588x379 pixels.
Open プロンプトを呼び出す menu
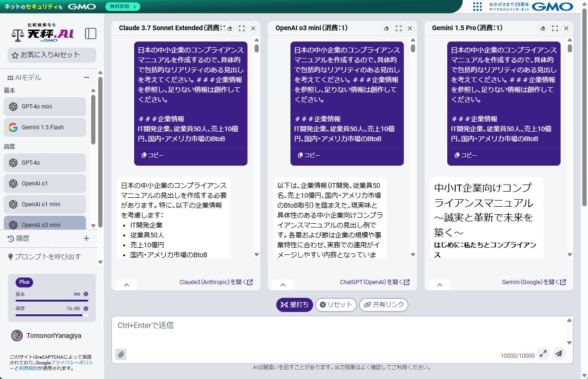pyautogui.click(x=47, y=257)
